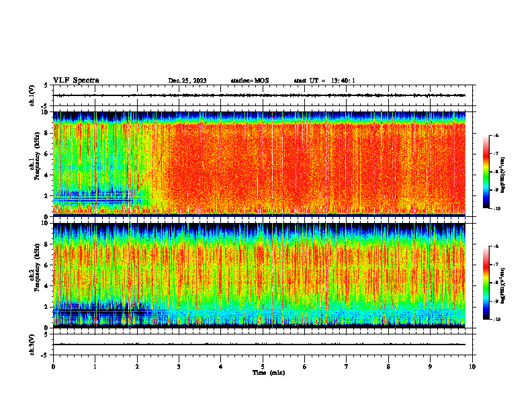Click time axis tick label "8"
Viewport: 532px width, 411px height.
click(x=388, y=367)
